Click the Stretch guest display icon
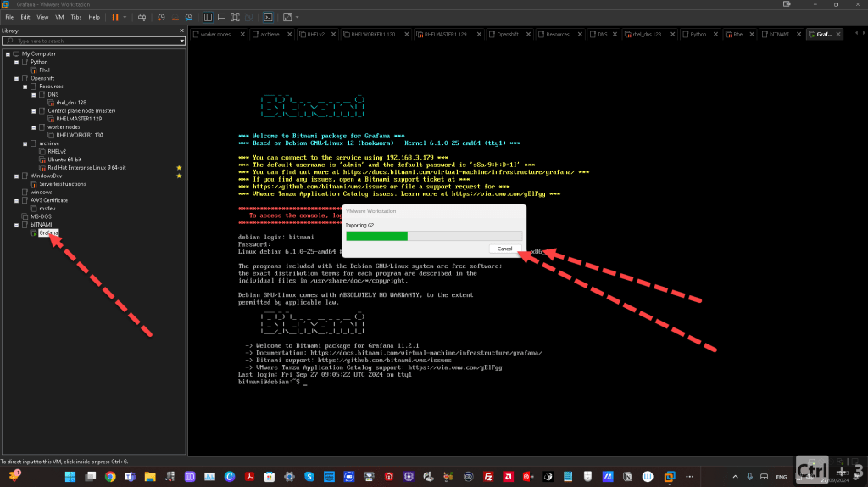 coord(287,17)
